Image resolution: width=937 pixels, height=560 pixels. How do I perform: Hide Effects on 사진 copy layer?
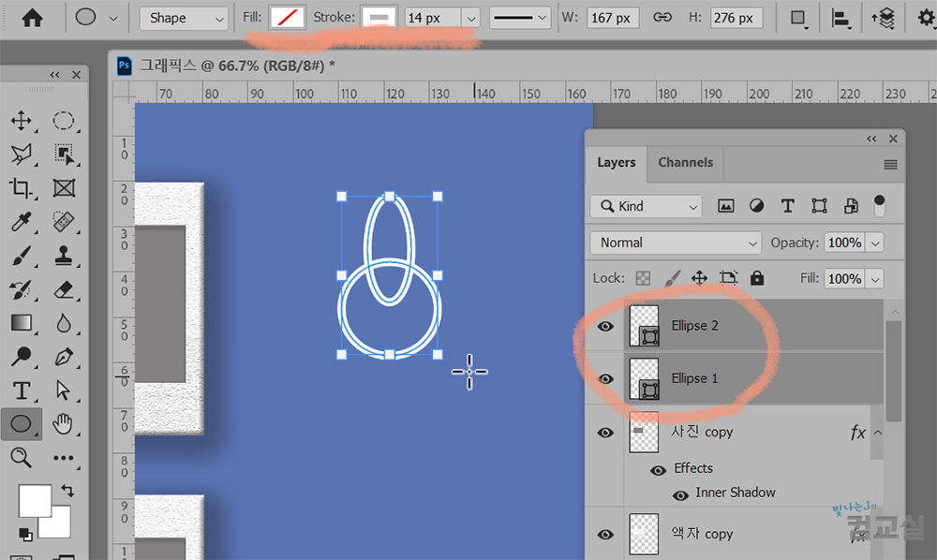[x=658, y=470]
